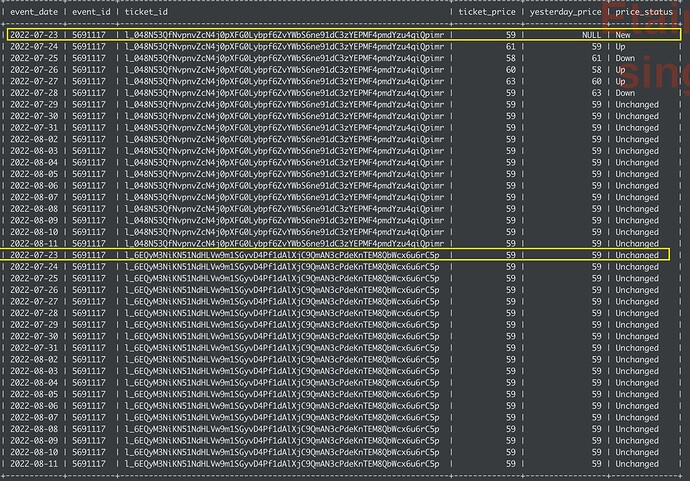690x481 pixels.
Task: Click yesterday_price 61 in the 2022-07-25 row
Action: click(x=596, y=58)
